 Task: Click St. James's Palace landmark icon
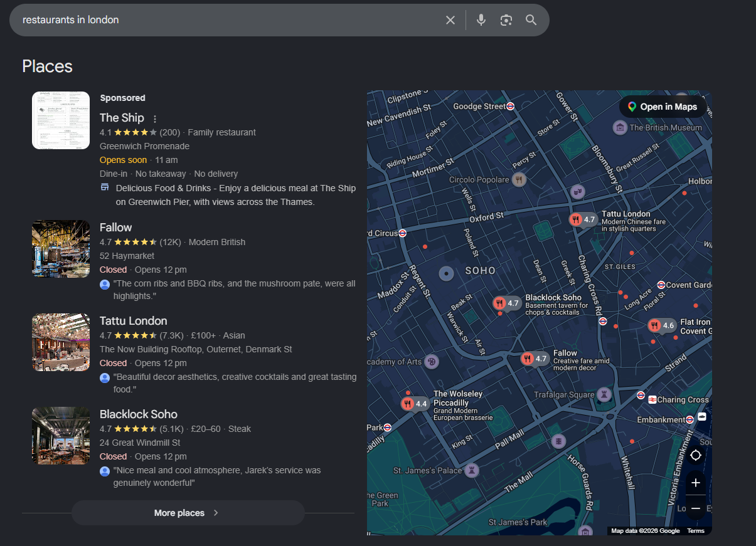point(471,470)
